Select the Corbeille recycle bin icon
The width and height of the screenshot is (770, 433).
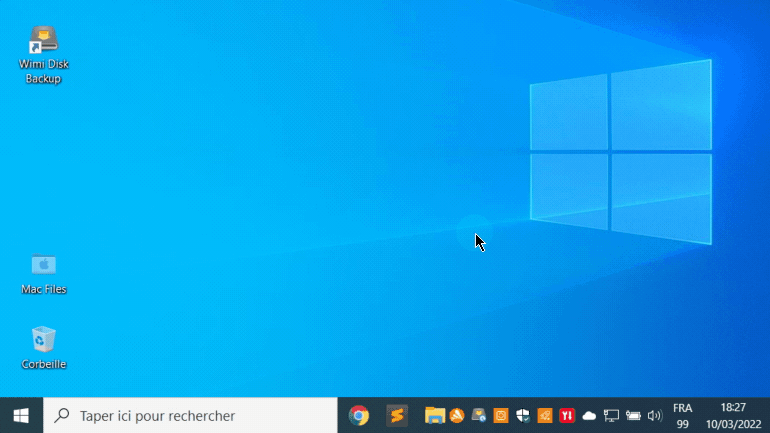[x=43, y=348]
